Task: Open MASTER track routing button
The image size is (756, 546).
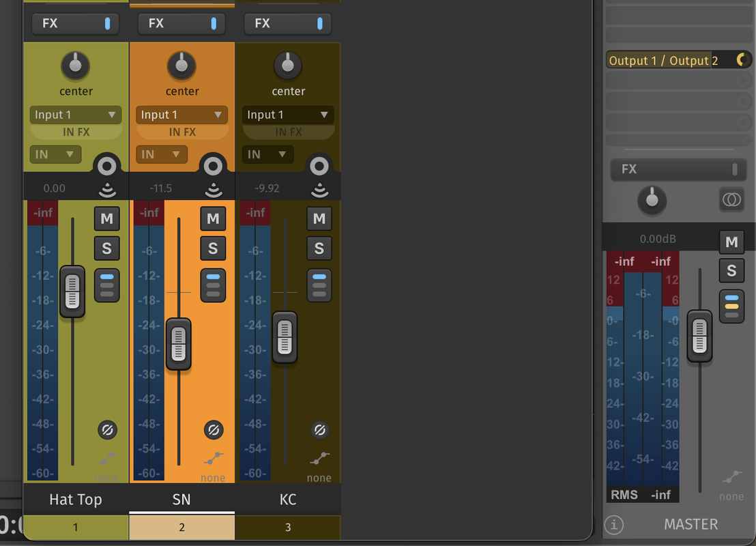Action: [x=731, y=306]
